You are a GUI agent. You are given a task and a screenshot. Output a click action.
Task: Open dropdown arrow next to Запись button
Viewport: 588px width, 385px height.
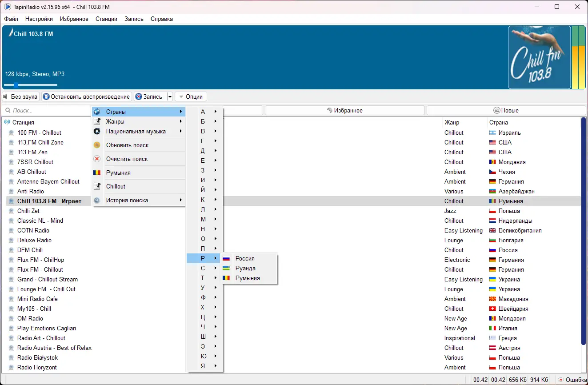point(170,96)
